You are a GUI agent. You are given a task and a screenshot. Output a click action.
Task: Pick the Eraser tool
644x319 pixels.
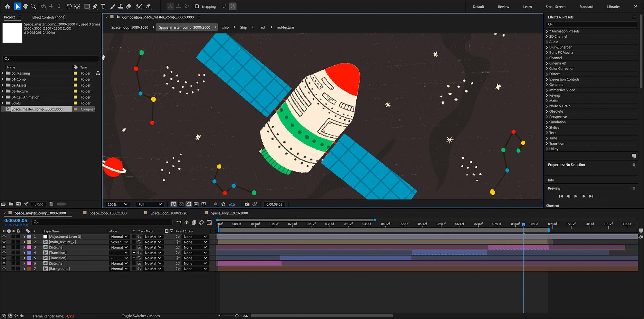tap(129, 6)
